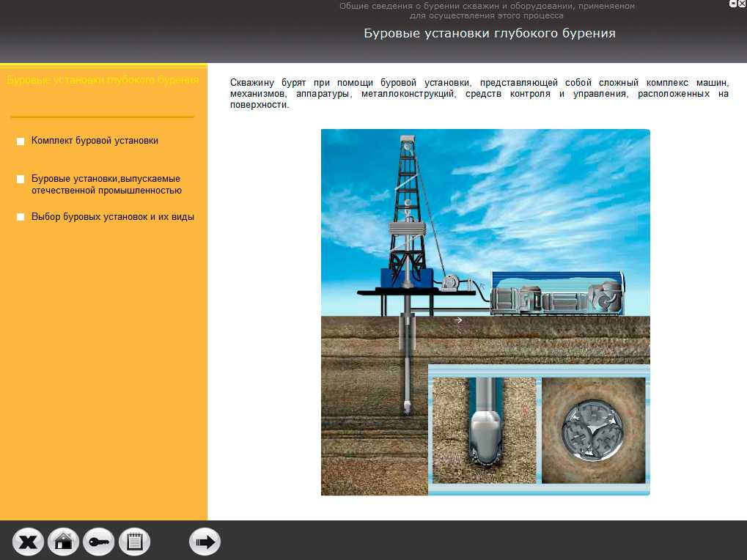Viewport: 747px width, 560px height.
Task: Click white square bullet beside 'Выбор буровых установок'
Action: pos(21,217)
